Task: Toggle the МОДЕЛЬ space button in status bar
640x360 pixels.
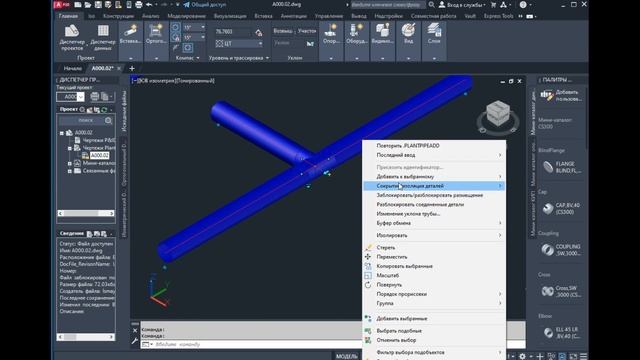Action: tap(346, 356)
